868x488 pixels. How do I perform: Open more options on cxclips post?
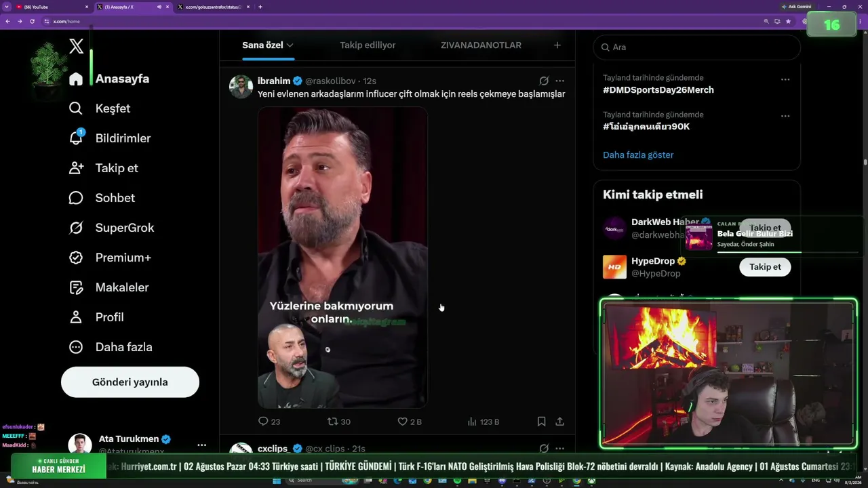pos(559,448)
